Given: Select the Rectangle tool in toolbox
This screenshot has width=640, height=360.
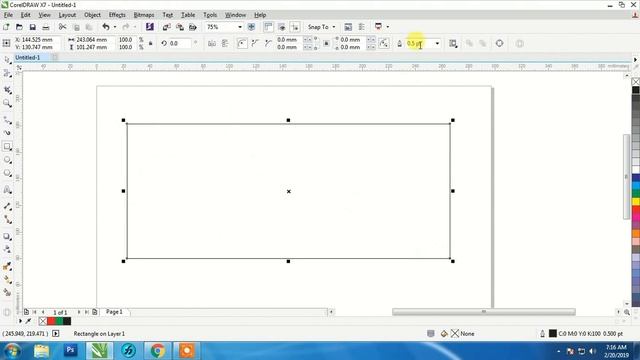Looking at the screenshot, I should [x=7, y=146].
